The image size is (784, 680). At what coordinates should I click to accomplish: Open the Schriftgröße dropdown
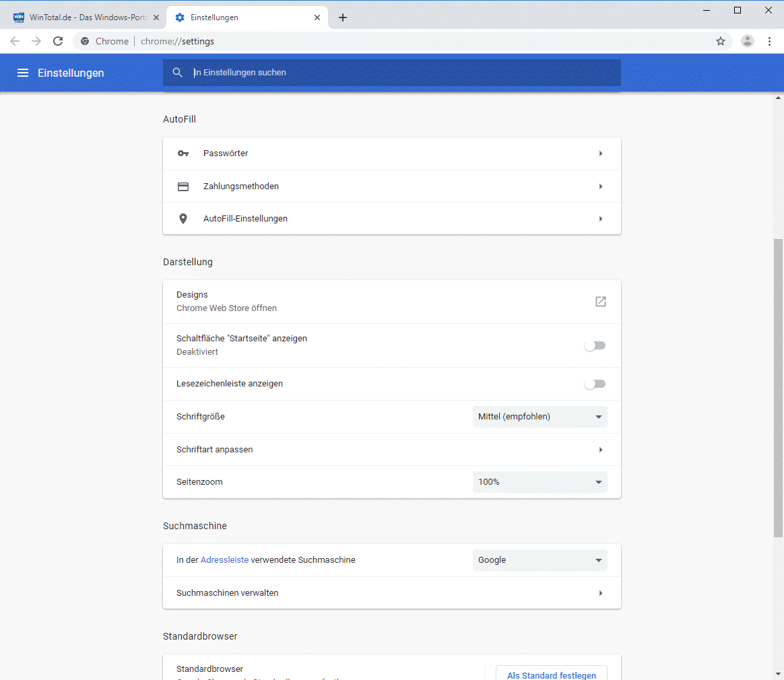point(540,417)
